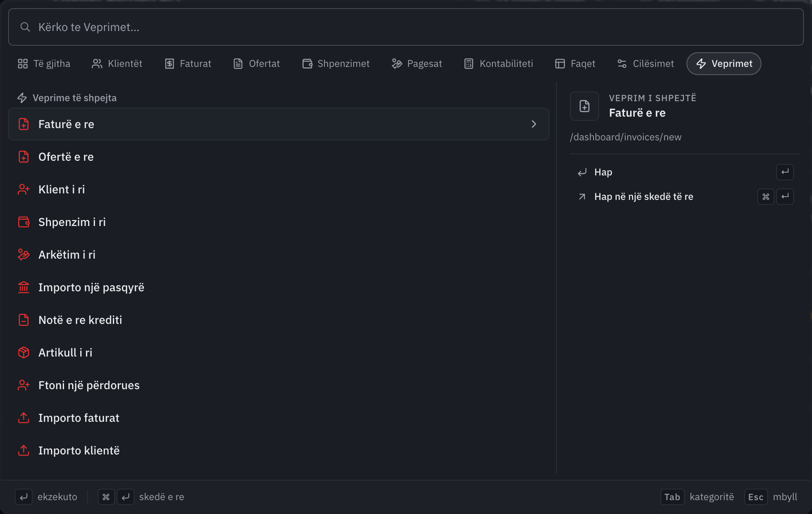
Task: Switch to the Faqet tab
Action: click(x=575, y=64)
